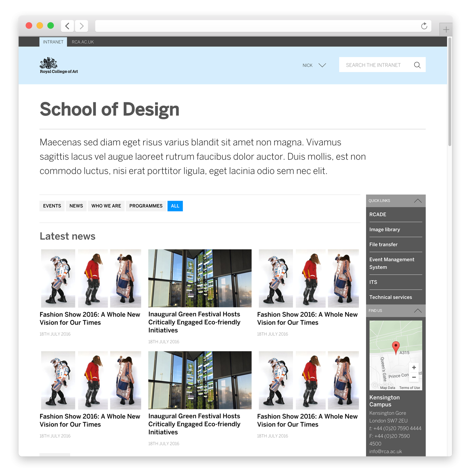Reload the page with refresh icon
Image resolution: width=469 pixels, height=476 pixels.
(424, 26)
